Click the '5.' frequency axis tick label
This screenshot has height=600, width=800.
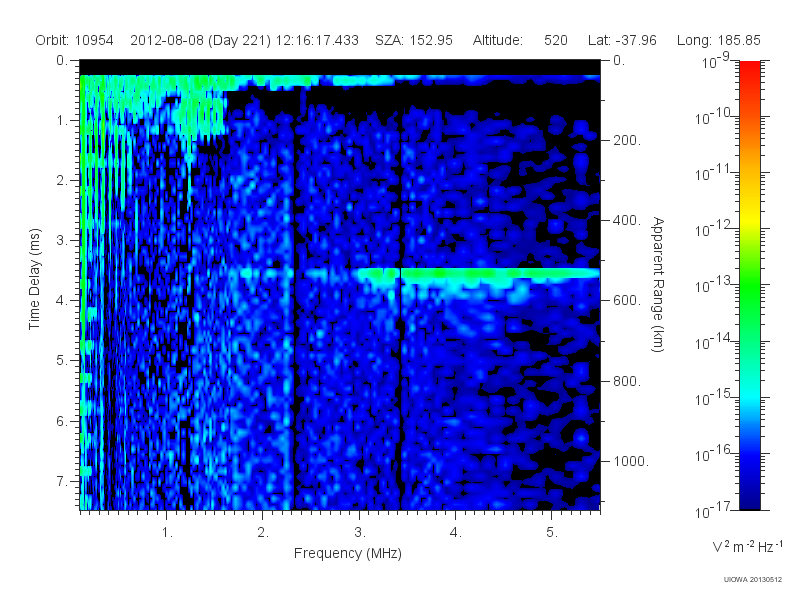(x=552, y=533)
